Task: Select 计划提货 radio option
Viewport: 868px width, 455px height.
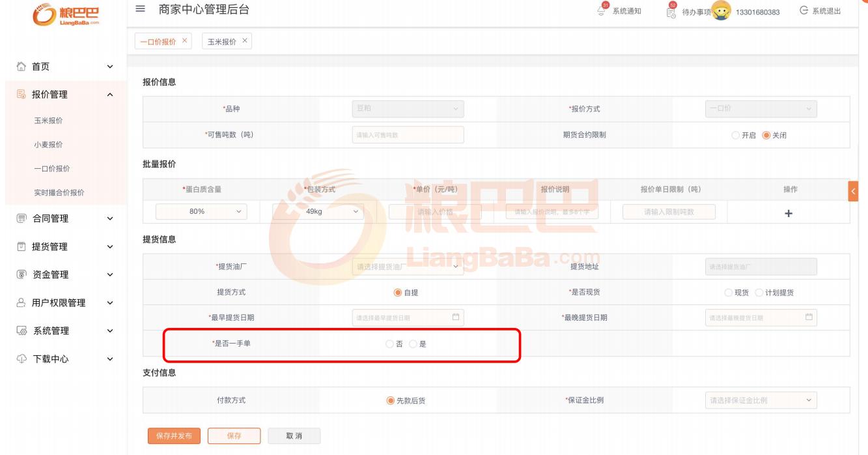Action: tap(759, 293)
